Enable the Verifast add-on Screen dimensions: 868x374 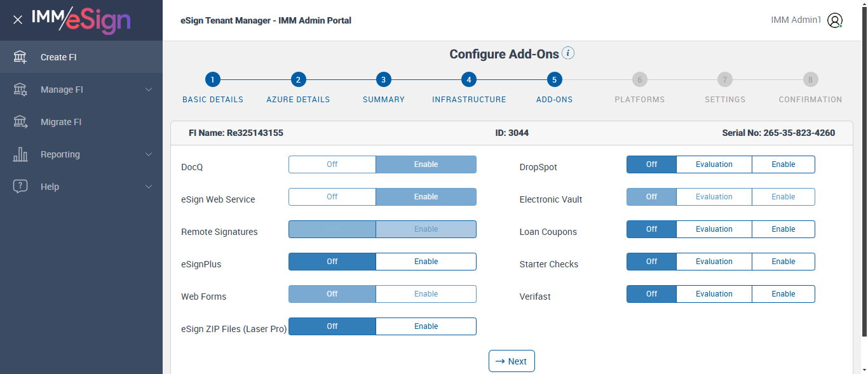783,294
